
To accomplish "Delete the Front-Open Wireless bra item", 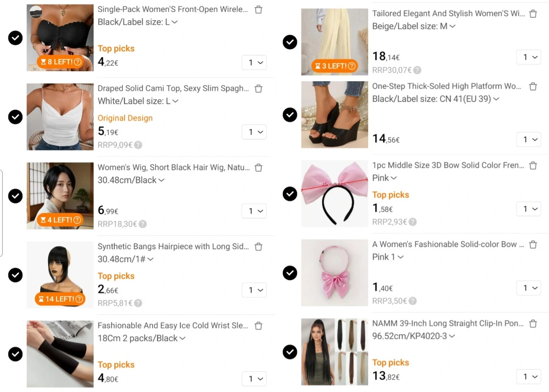I will click(x=258, y=10).
